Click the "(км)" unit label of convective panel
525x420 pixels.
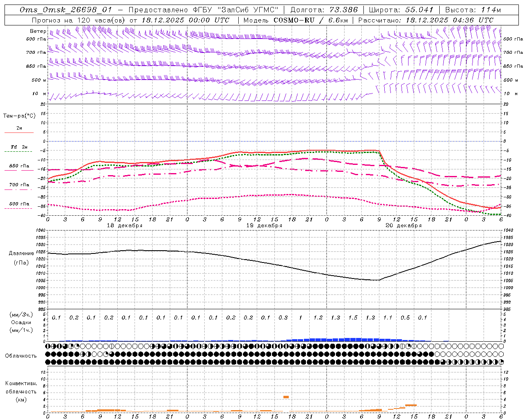pyautogui.click(x=21, y=399)
